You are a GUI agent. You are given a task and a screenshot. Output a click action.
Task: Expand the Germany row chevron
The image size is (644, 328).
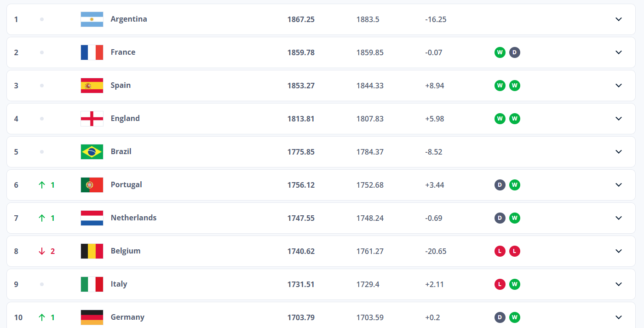[x=619, y=317]
